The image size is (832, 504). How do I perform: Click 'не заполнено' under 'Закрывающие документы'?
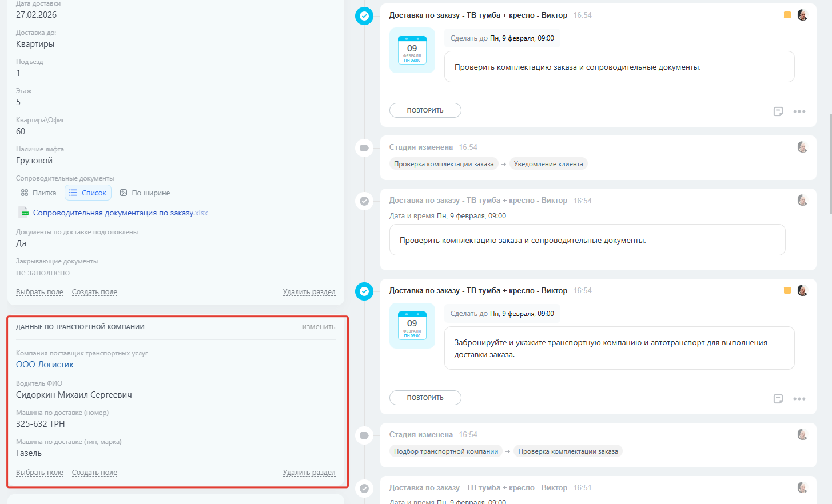coord(43,273)
